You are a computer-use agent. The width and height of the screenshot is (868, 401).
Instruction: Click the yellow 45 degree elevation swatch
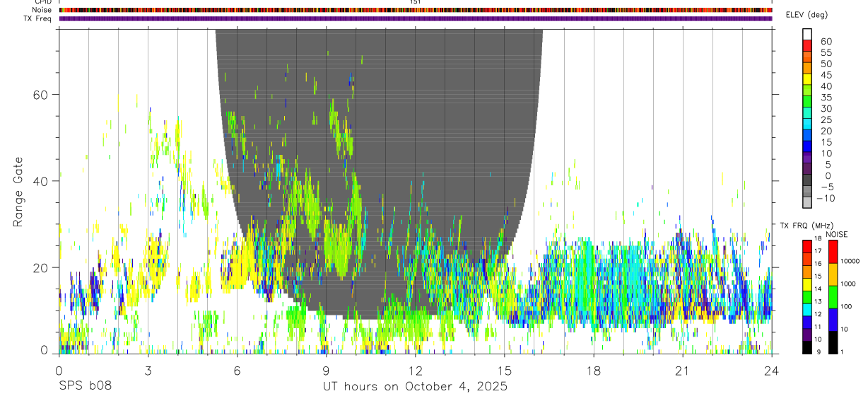pos(808,79)
